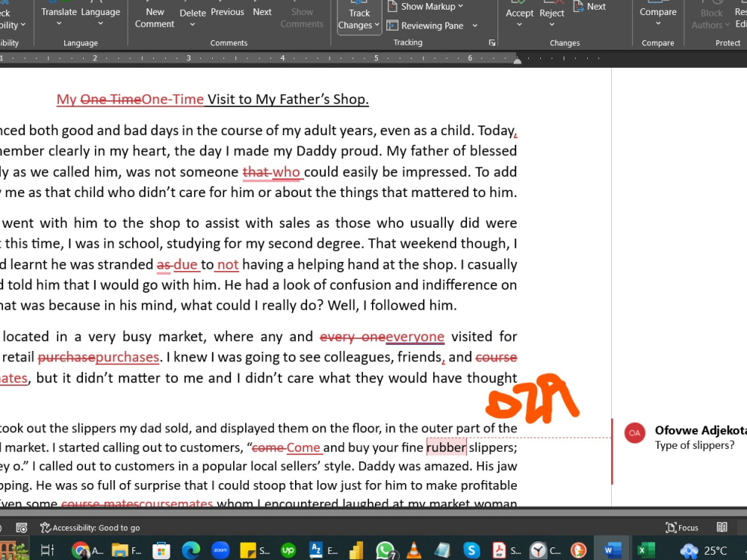Go to the Previous comment
Screen dimensions: 747x560
[227, 12]
